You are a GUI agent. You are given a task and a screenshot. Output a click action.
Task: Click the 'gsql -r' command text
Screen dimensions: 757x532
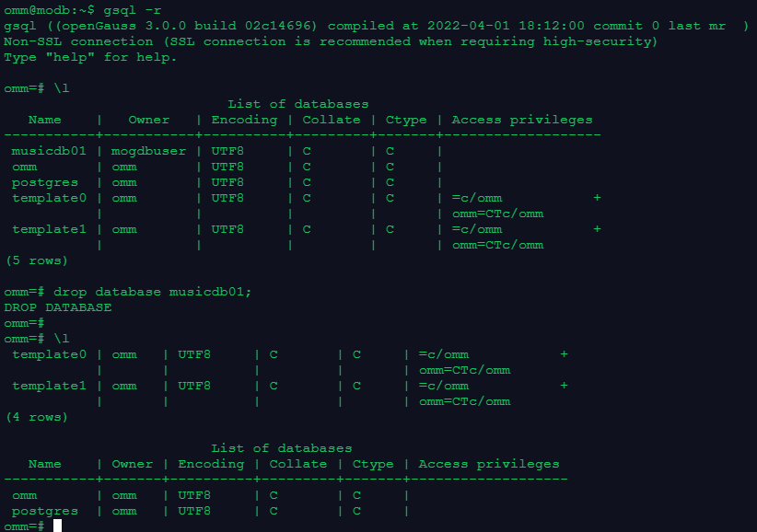(x=133, y=10)
